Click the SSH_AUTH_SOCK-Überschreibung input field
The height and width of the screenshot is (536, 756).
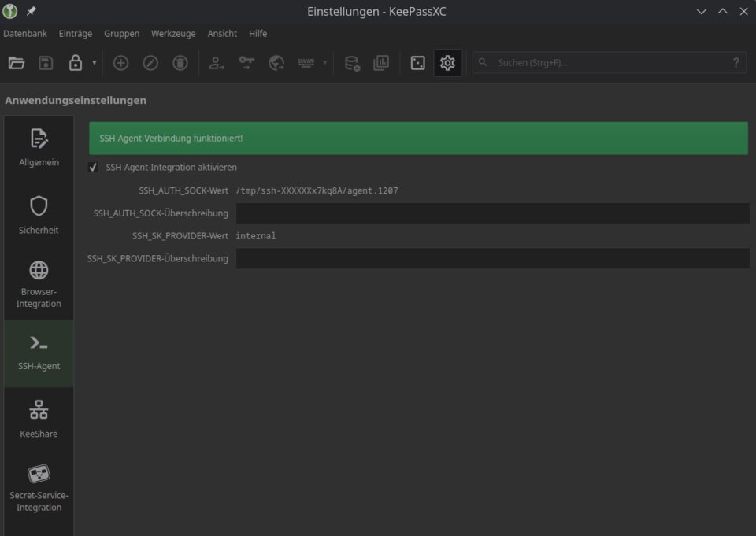492,213
